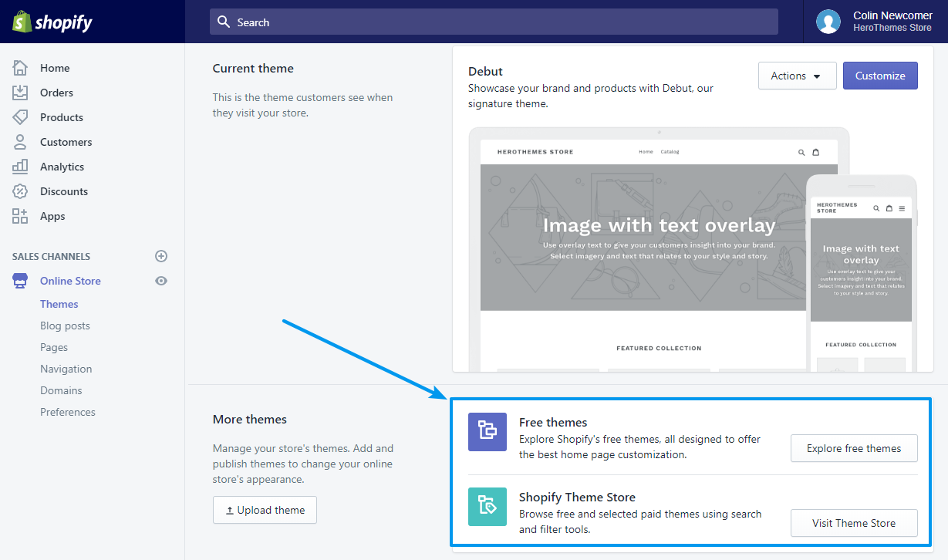
Task: Select Online Store sales channel
Action: 70,281
